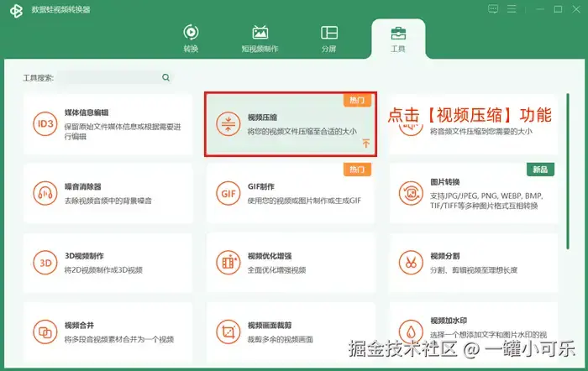The height and width of the screenshot is (371, 588).
Task: Open the 分屏 tab
Action: tap(329, 39)
